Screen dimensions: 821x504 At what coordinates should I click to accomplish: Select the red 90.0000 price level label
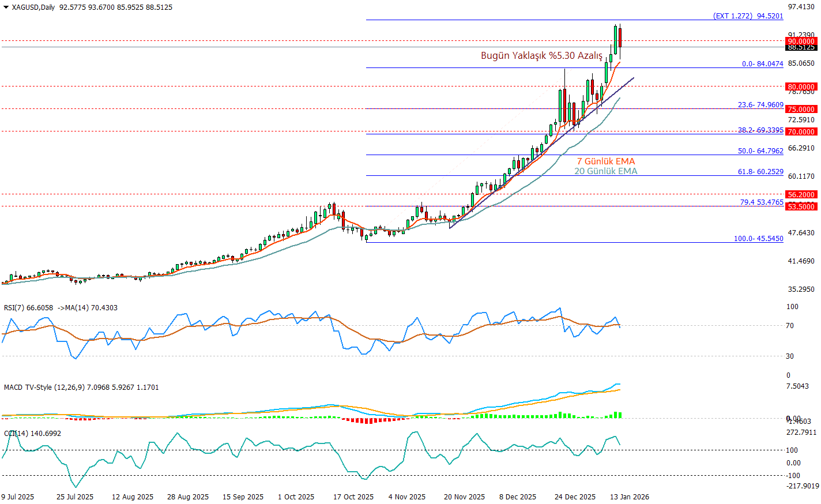[x=801, y=41]
